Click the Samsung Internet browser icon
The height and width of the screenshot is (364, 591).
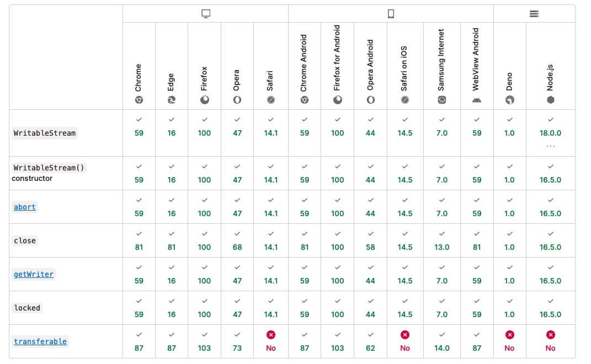tap(441, 100)
